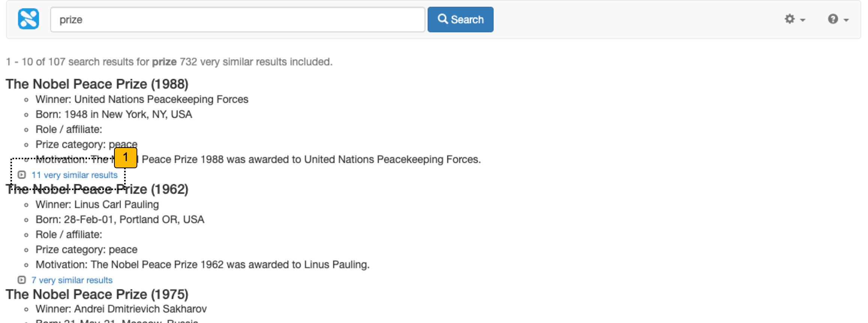Viewport: 868px width, 323px height.
Task: Click "Winner: Andrei Dmitrievich Sakharov" line
Action: [x=121, y=309]
